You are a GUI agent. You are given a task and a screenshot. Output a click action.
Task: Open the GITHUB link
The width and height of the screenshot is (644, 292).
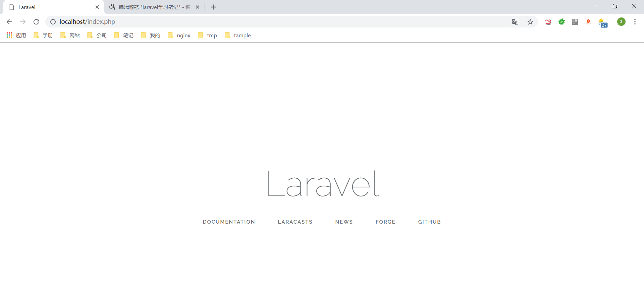[x=429, y=222]
